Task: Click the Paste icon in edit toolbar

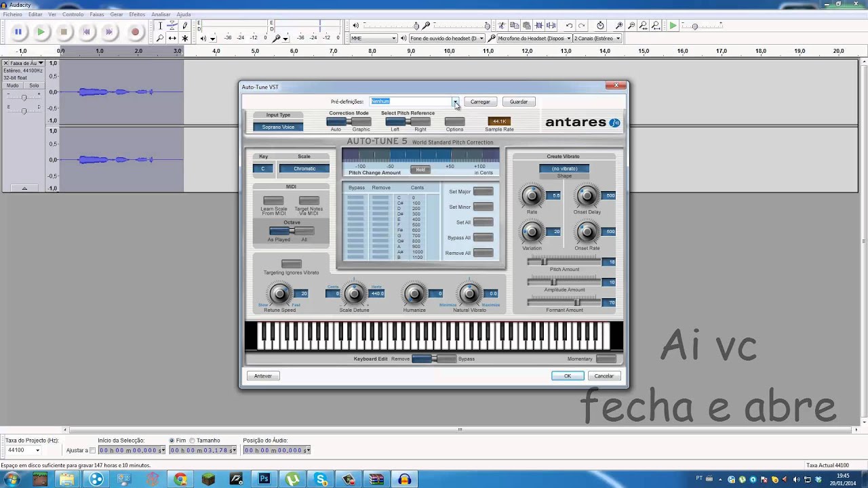Action: click(526, 26)
